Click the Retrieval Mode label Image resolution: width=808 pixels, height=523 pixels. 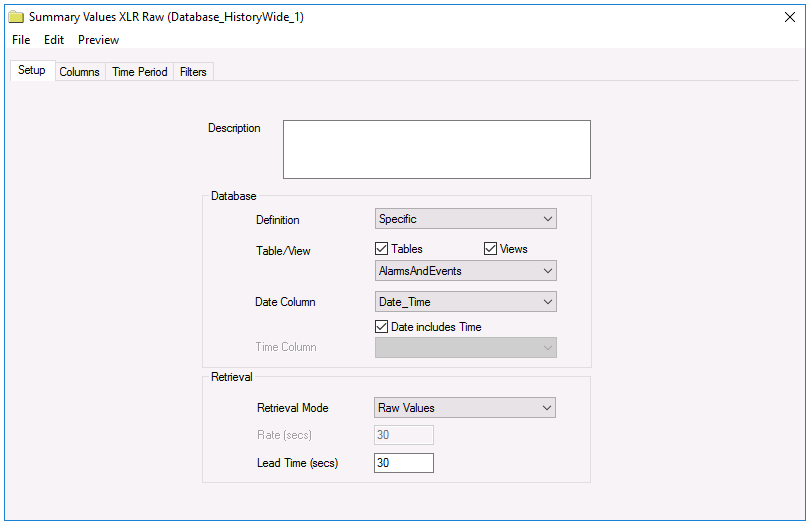pos(293,408)
